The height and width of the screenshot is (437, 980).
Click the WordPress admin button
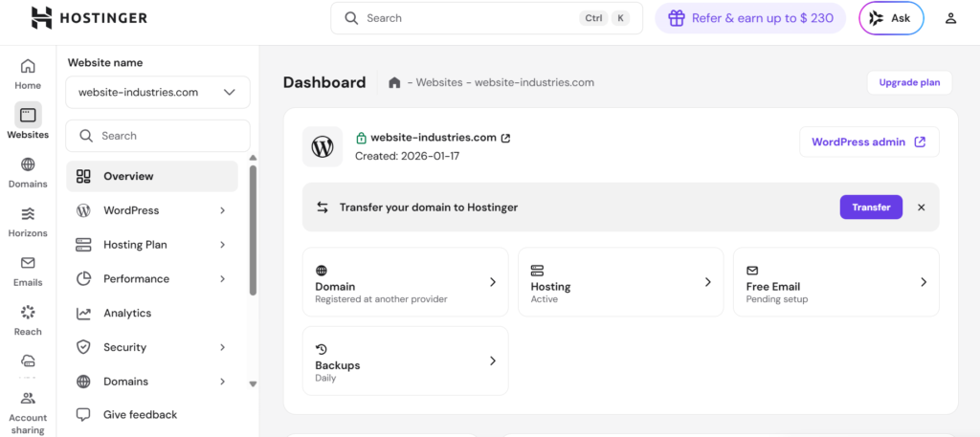tap(868, 142)
